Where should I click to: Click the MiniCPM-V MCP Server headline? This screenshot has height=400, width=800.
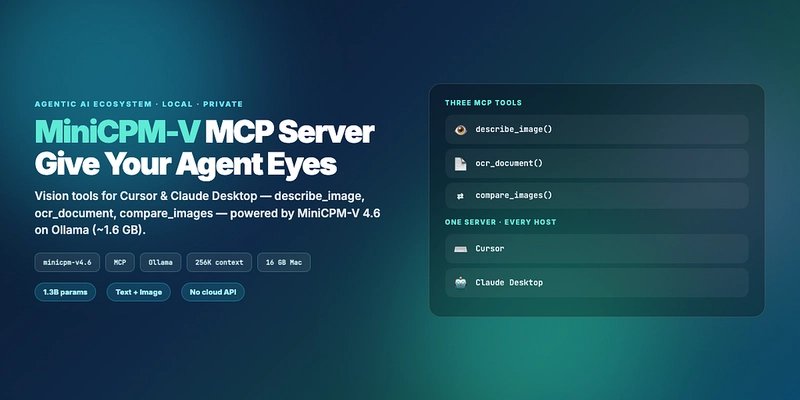(x=205, y=133)
